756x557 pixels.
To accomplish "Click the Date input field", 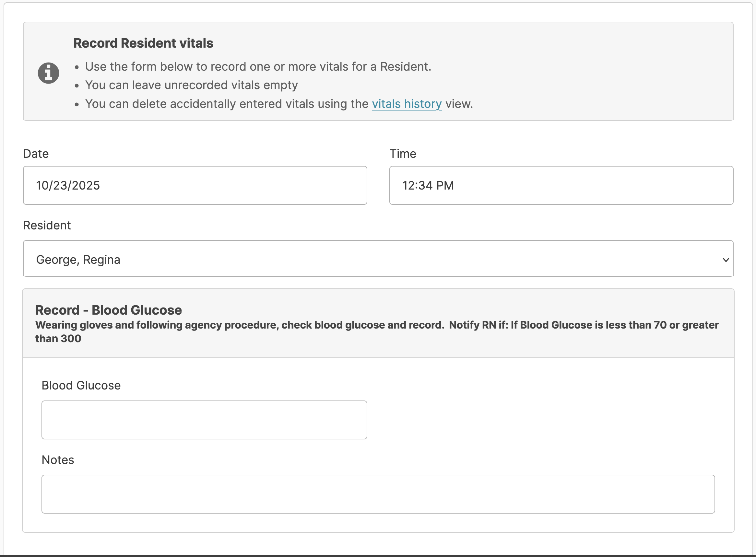I will click(x=195, y=185).
